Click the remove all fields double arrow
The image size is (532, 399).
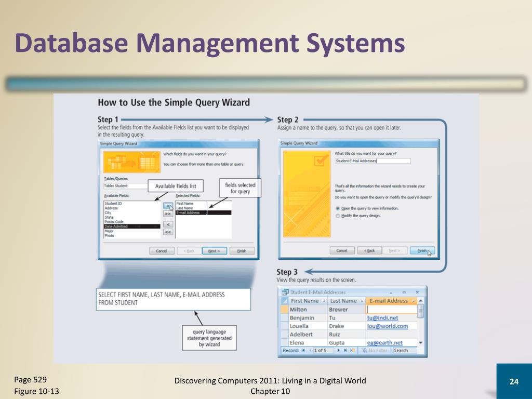(x=168, y=232)
